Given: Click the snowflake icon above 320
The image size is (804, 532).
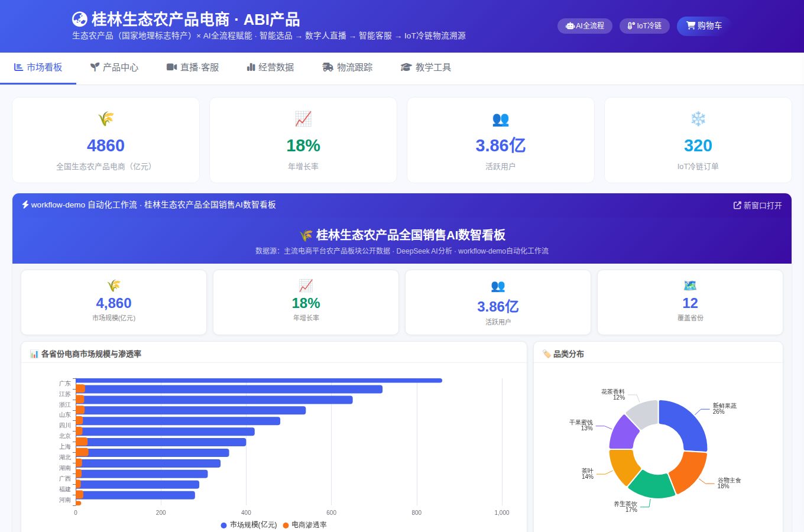Looking at the screenshot, I should [x=698, y=119].
